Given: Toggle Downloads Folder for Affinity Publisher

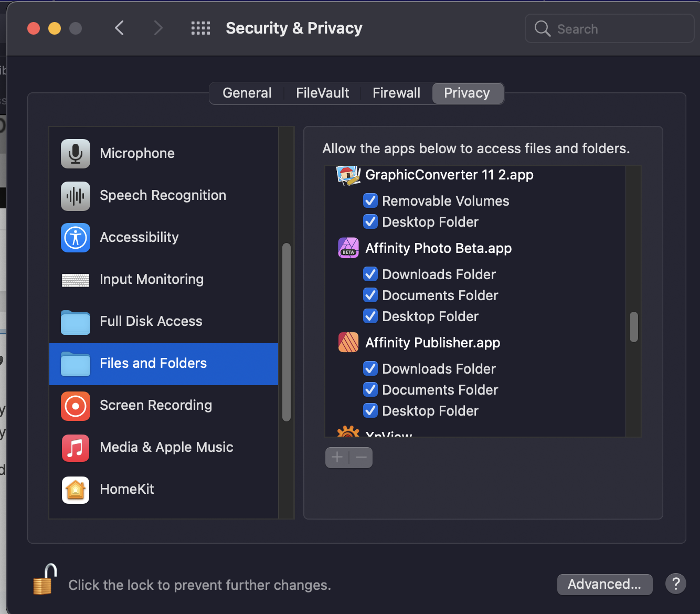Looking at the screenshot, I should (370, 368).
